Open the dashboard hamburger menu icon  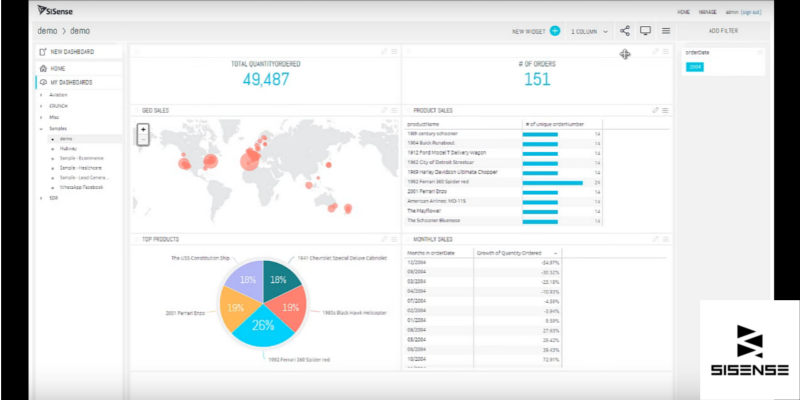point(666,31)
